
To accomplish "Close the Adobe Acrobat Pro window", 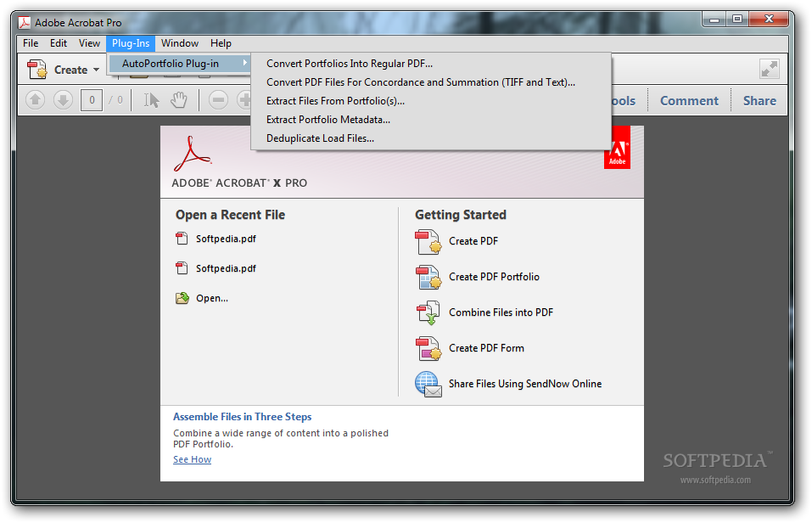I will [769, 20].
